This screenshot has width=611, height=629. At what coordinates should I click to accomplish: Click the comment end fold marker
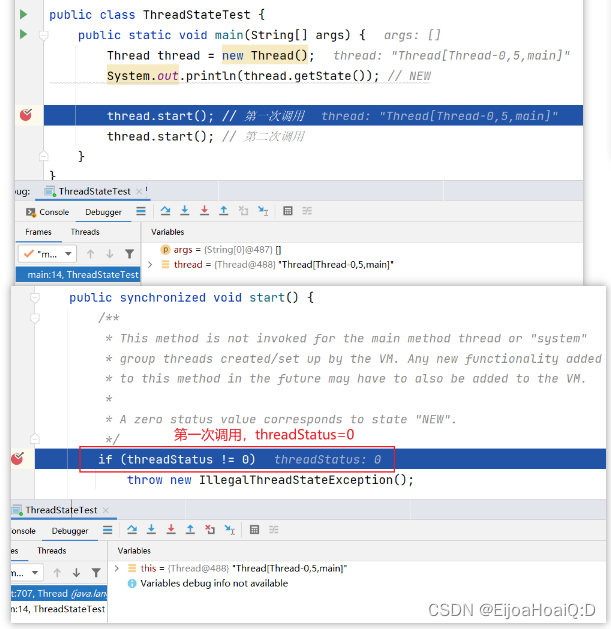[x=35, y=438]
